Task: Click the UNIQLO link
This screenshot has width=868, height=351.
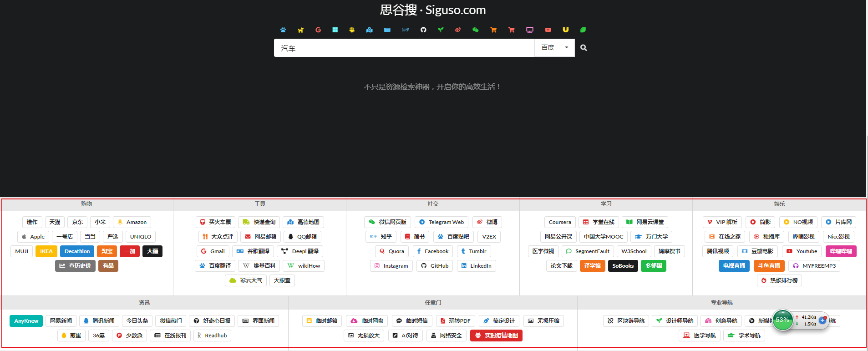Action: [141, 237]
